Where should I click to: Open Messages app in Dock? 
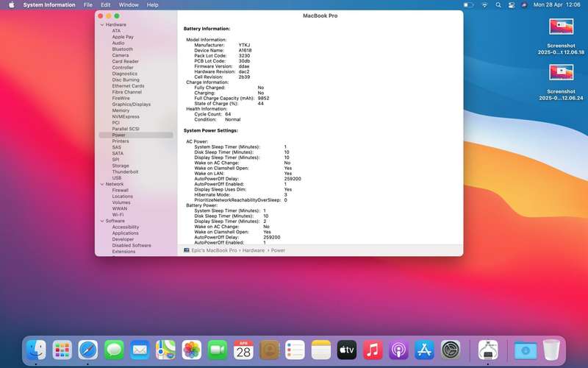pyautogui.click(x=114, y=350)
